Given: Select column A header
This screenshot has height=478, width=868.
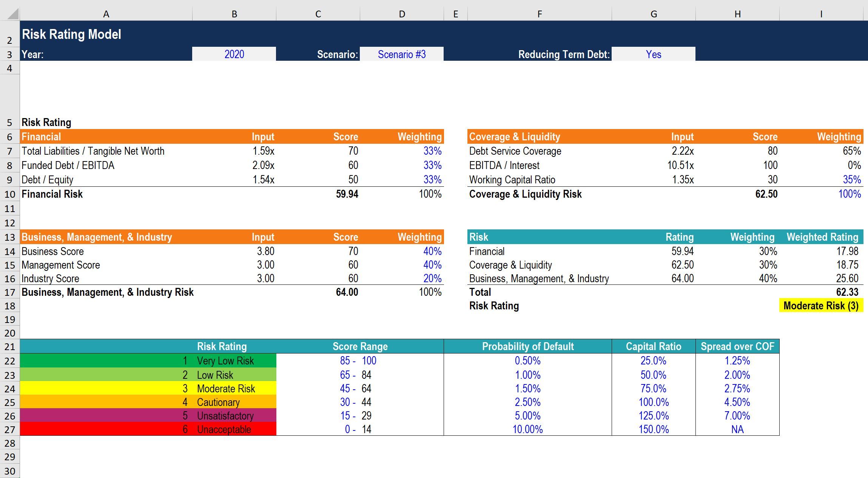Looking at the screenshot, I should (x=106, y=14).
